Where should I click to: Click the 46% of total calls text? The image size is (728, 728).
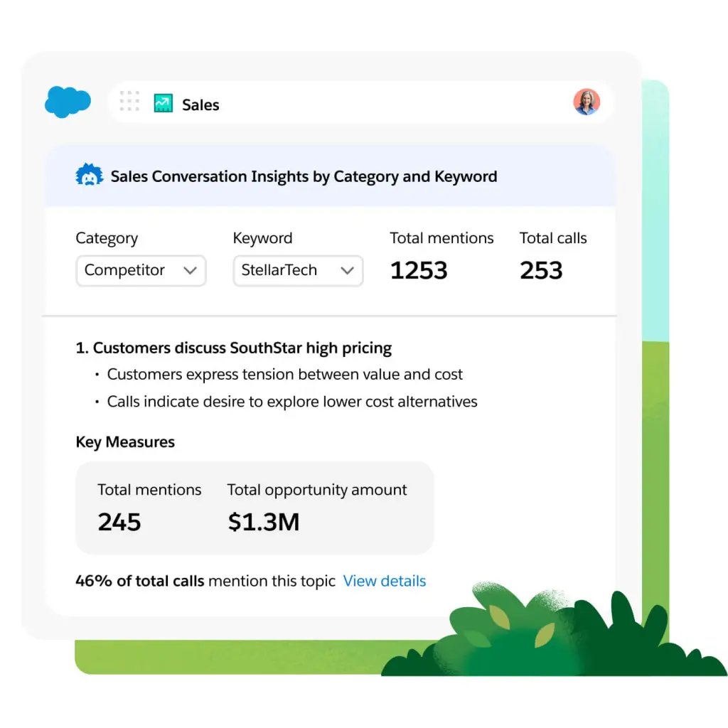(140, 581)
